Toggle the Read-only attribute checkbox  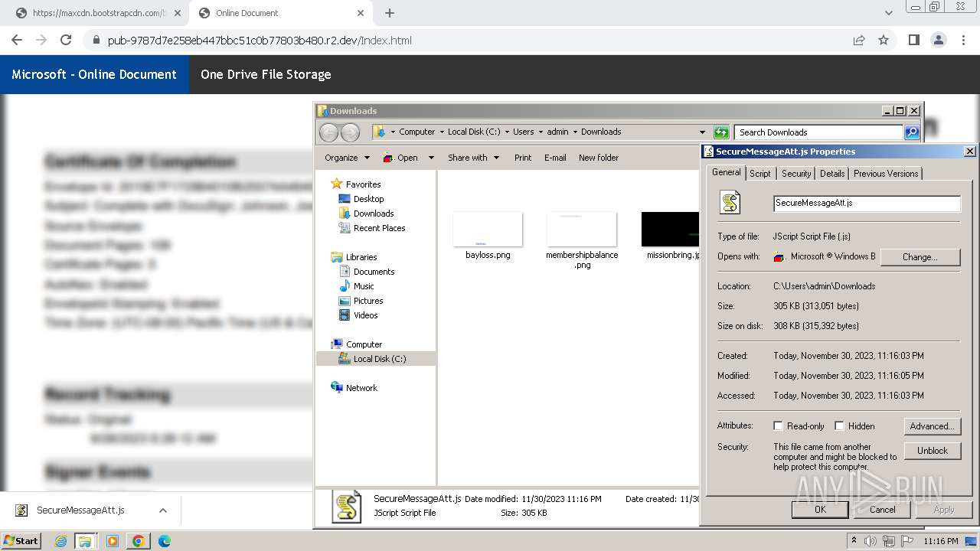(778, 426)
